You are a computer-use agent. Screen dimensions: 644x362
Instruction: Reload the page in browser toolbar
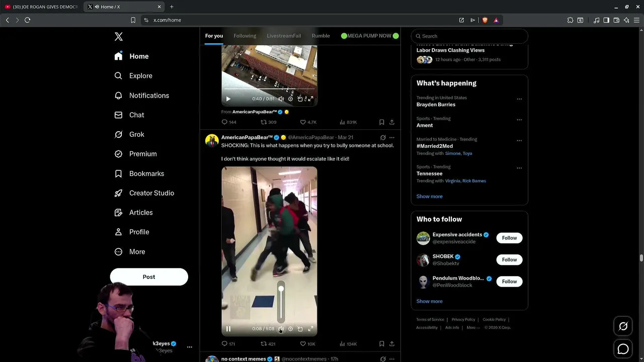(x=28, y=20)
